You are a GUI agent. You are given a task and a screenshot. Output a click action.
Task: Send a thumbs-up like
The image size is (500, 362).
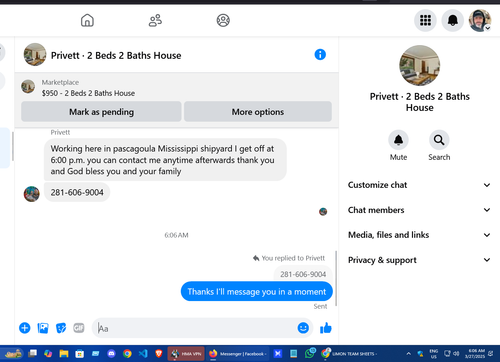pyautogui.click(x=326, y=328)
